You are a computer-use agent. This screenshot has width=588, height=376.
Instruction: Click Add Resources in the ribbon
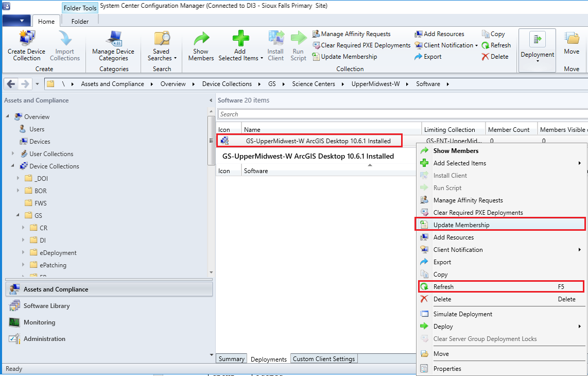[x=439, y=34]
